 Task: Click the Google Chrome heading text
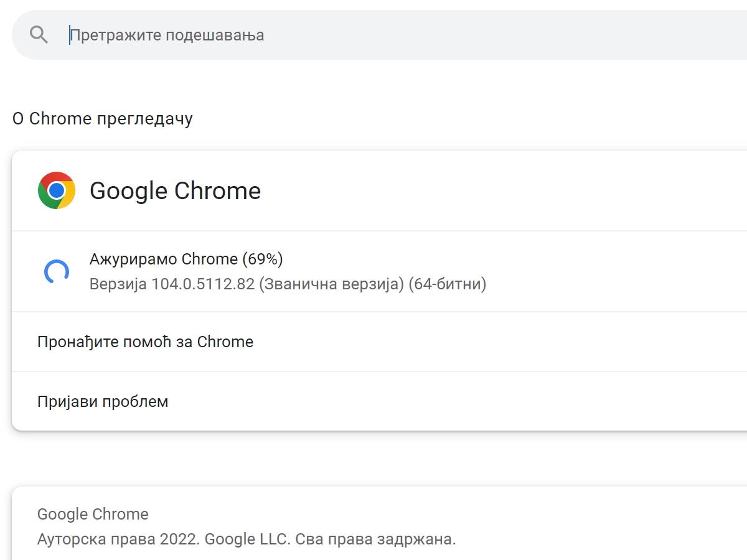click(x=176, y=191)
